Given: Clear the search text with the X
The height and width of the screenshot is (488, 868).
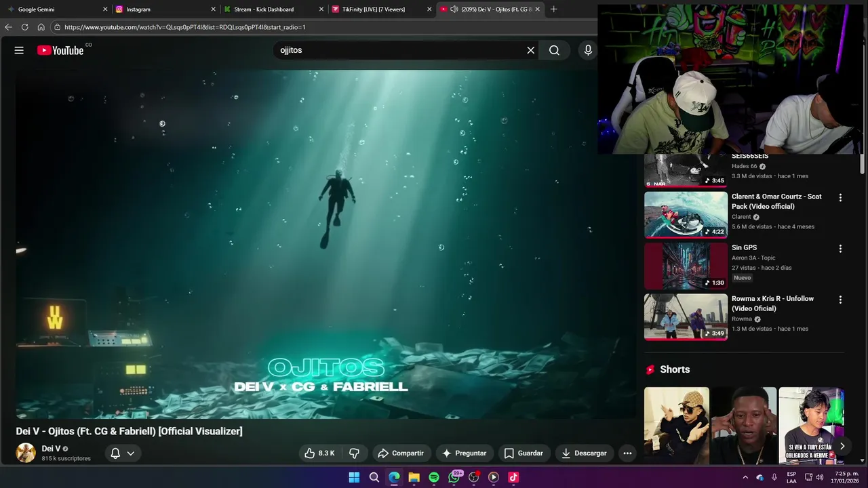Looking at the screenshot, I should (x=531, y=50).
